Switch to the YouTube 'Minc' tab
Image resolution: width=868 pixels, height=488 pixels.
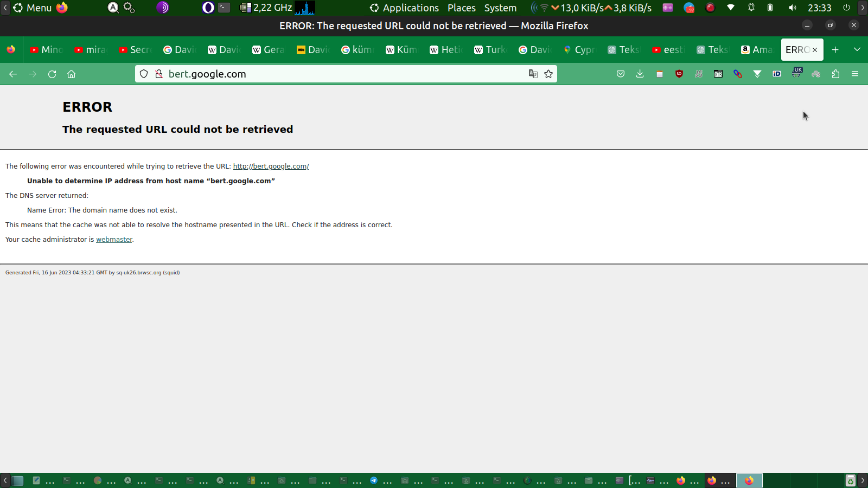pos(47,50)
